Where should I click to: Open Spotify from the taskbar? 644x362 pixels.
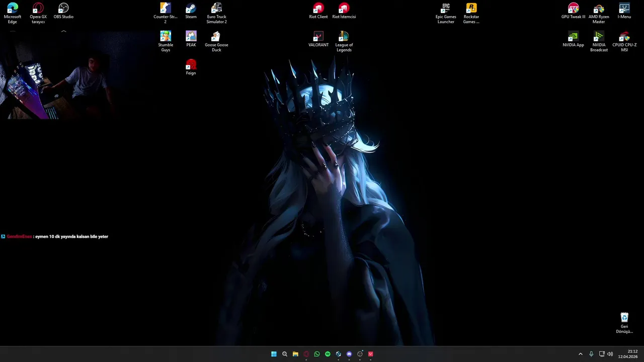(328, 354)
